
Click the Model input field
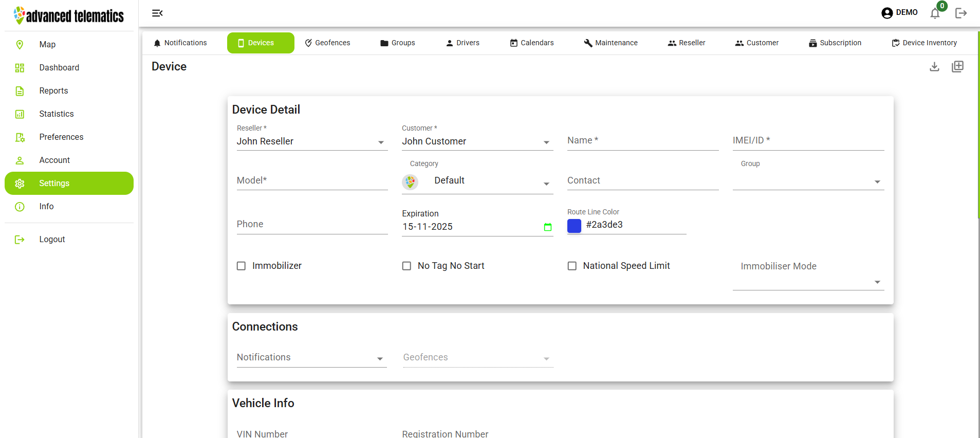312,181
